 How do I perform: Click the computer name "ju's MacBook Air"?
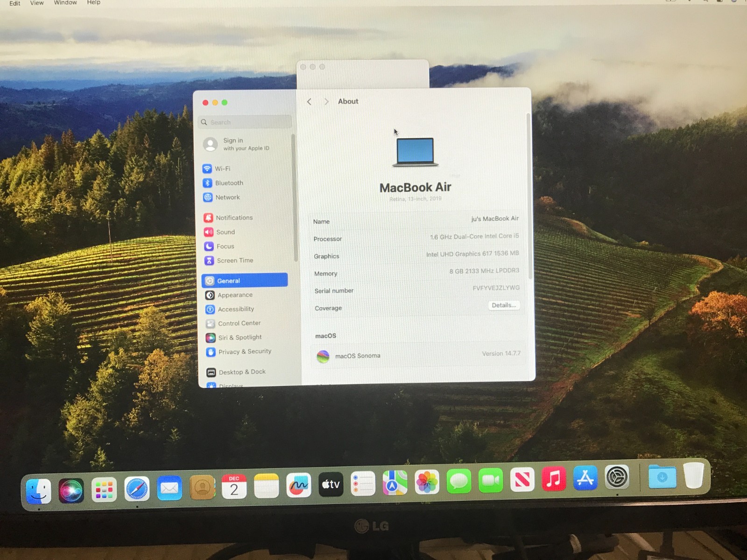coord(495,218)
